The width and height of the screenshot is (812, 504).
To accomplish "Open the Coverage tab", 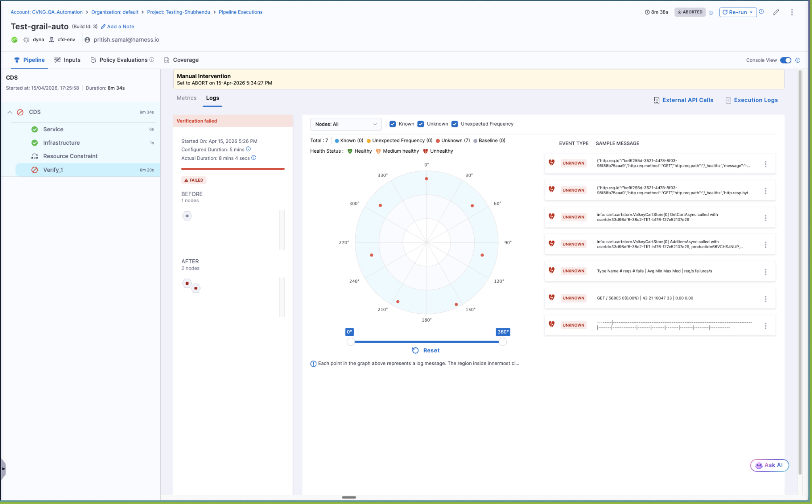I will (x=182, y=60).
